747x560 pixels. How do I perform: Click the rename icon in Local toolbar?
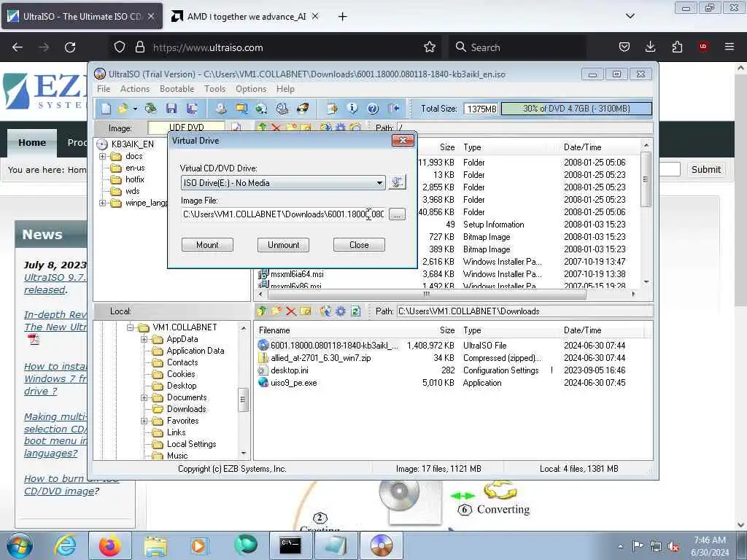pos(306,311)
